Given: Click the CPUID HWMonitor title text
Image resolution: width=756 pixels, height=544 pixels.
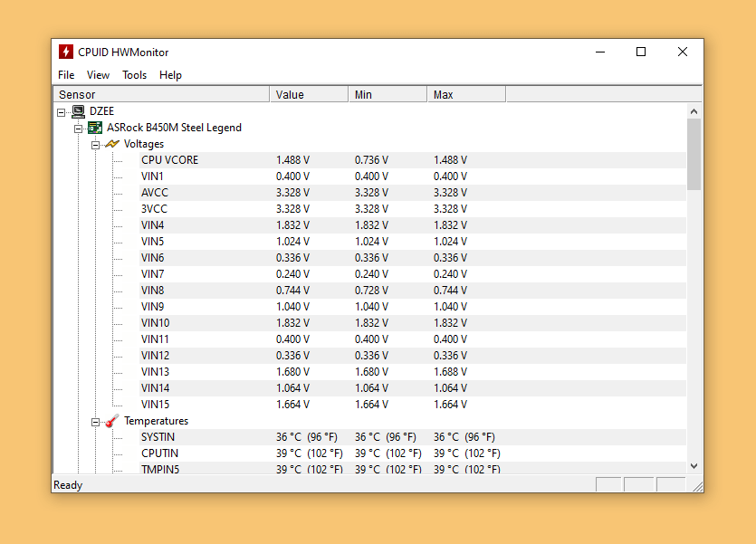Looking at the screenshot, I should point(123,52).
